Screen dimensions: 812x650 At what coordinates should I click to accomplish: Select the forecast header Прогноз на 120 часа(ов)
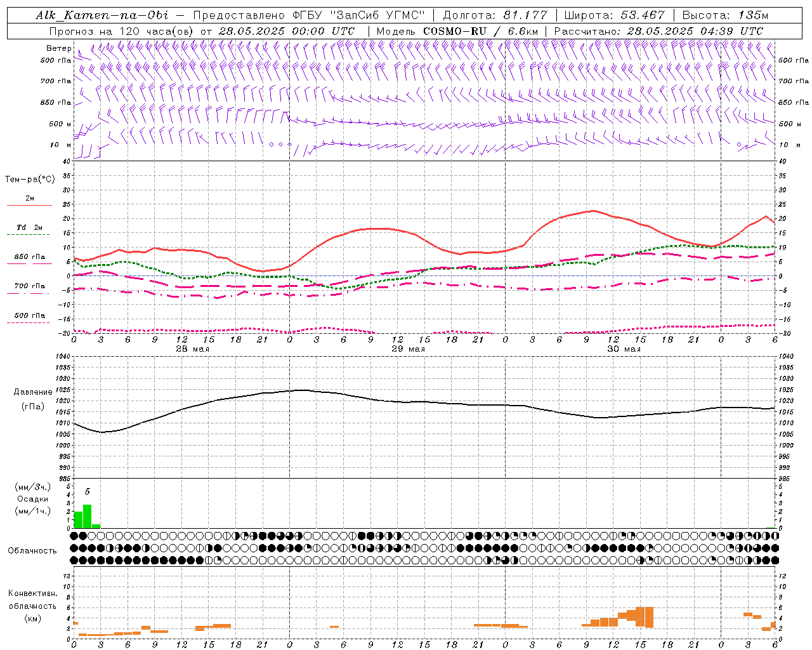click(122, 31)
